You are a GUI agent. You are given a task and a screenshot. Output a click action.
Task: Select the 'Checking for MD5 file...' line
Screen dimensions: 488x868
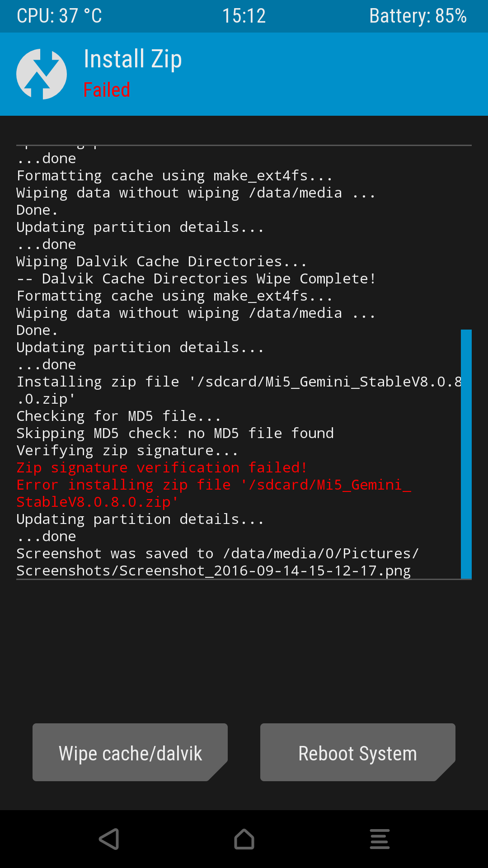[x=118, y=416]
